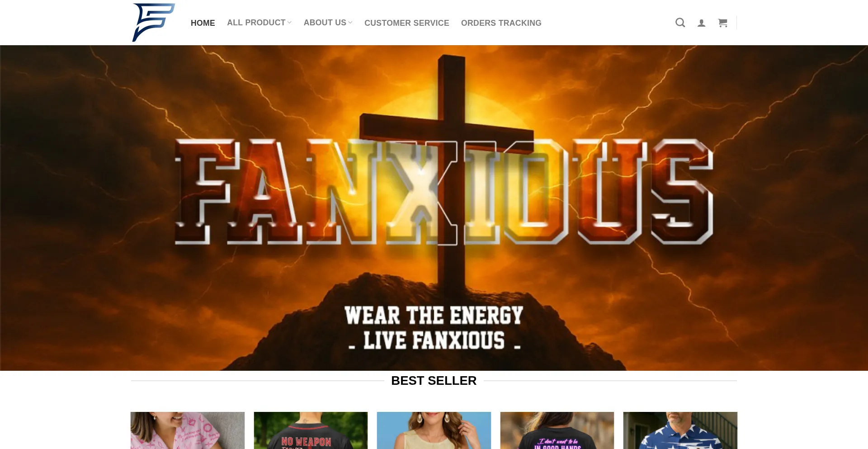Open the yellow sleeveless top product thumbnail
The image size is (868, 449).
(434, 430)
